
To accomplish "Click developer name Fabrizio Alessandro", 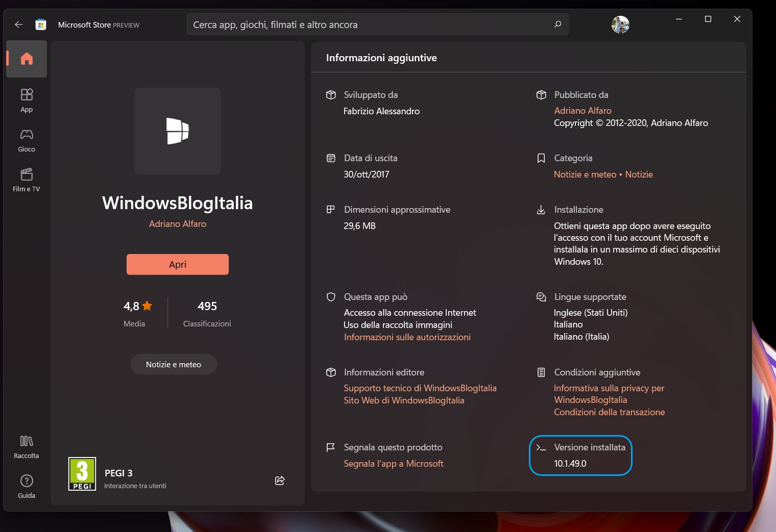I will (381, 111).
